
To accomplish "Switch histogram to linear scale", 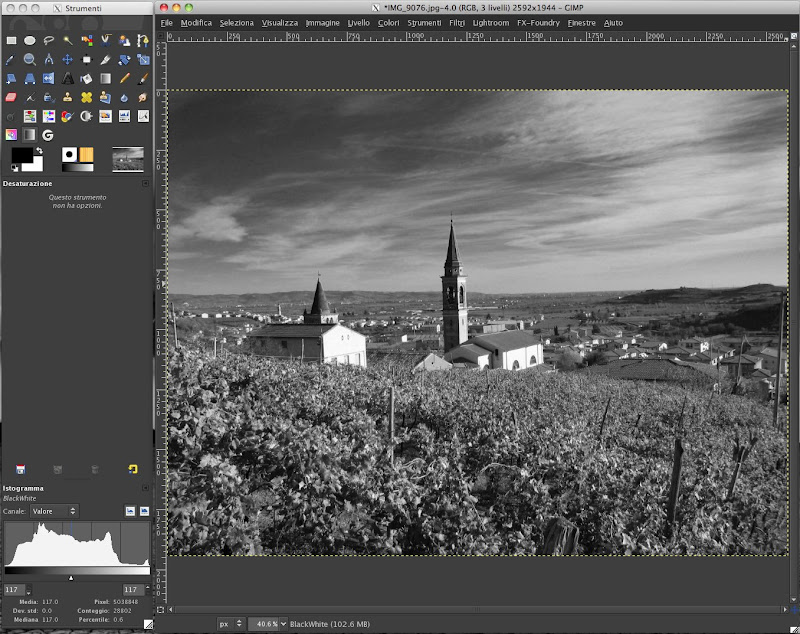I will click(x=130, y=511).
